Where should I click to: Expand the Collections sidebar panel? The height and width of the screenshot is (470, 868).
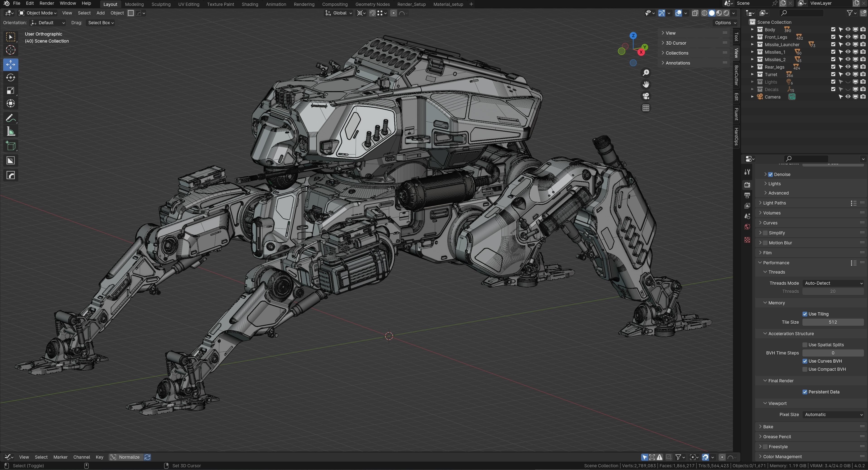(x=676, y=53)
